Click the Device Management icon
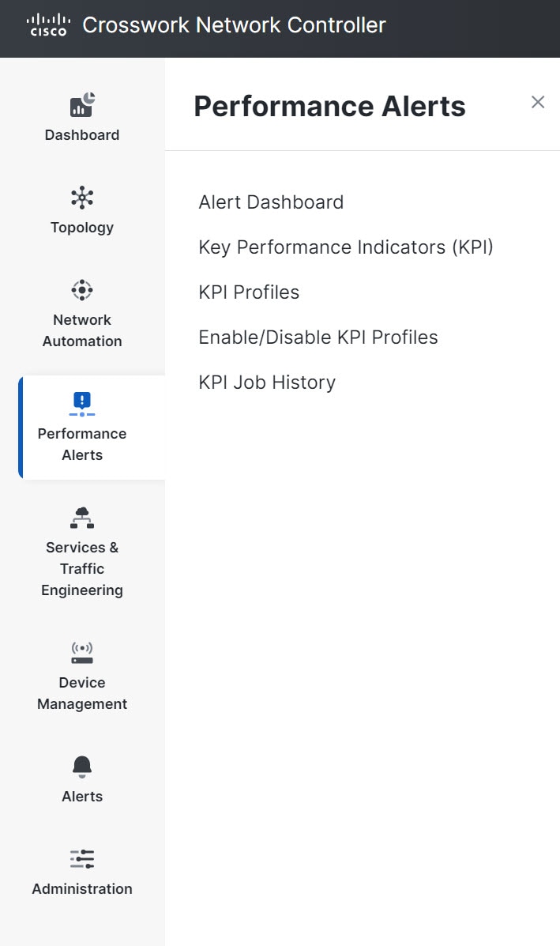 pos(82,650)
